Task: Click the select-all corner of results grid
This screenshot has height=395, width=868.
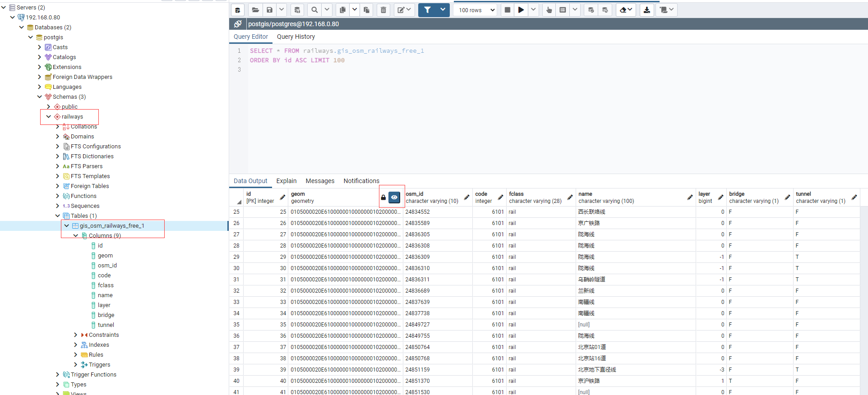Action: coord(236,197)
